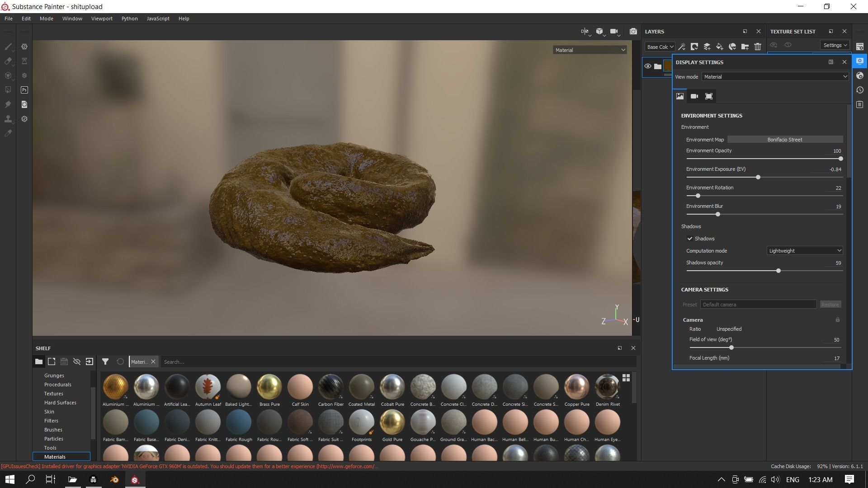This screenshot has width=868, height=488.
Task: Add a new fill layer
Action: coord(720,47)
